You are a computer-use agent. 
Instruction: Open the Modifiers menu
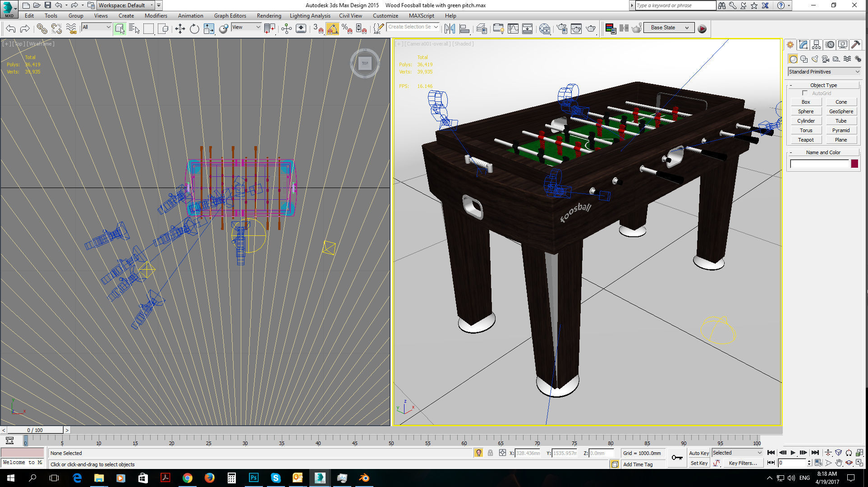(156, 16)
